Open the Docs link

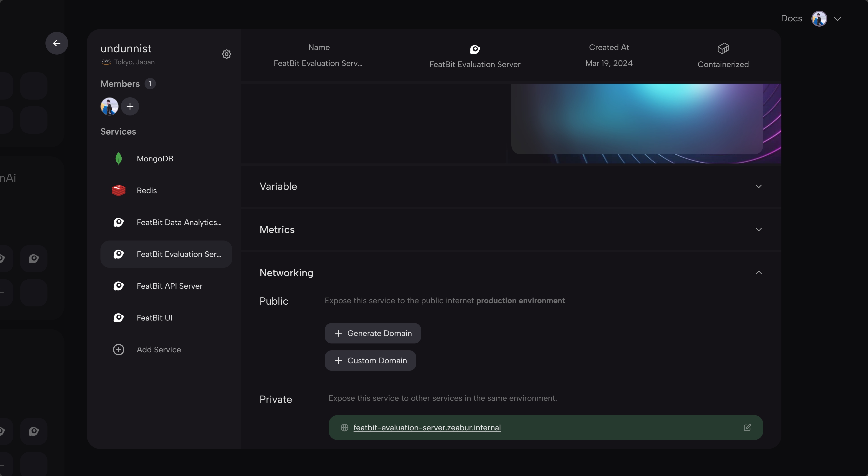pyautogui.click(x=791, y=19)
